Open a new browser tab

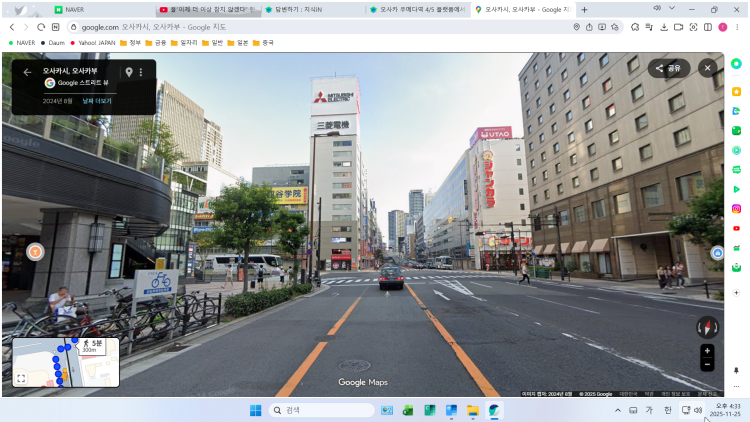point(585,9)
